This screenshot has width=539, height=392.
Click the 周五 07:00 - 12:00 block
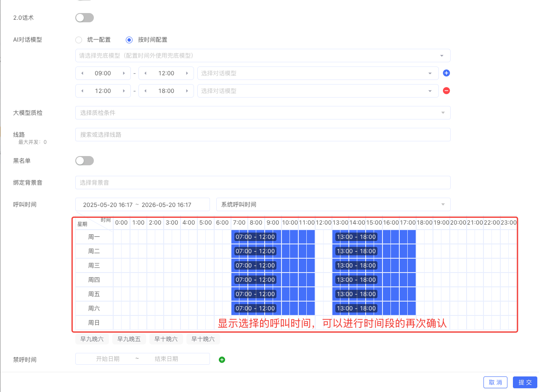(273, 294)
